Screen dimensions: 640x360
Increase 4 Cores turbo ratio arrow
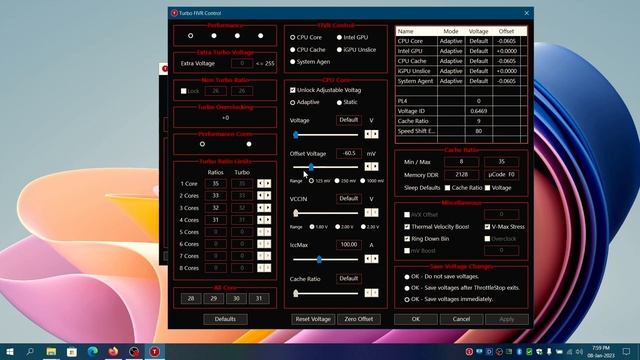pos(267,220)
